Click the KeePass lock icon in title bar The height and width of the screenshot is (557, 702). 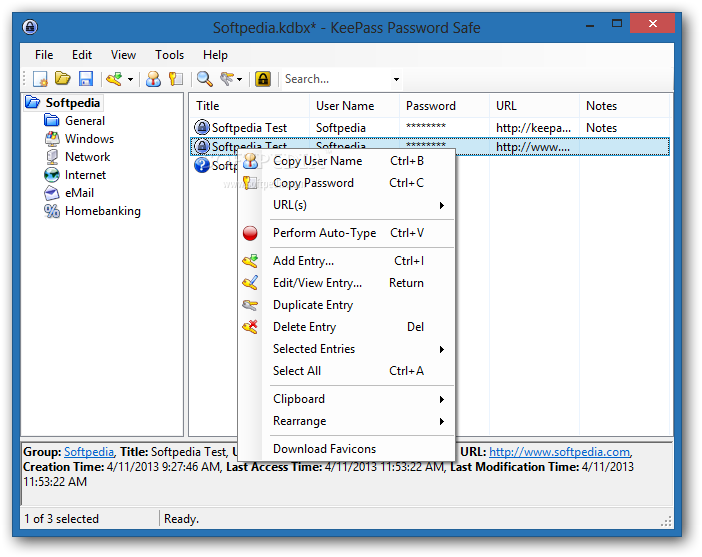point(30,27)
